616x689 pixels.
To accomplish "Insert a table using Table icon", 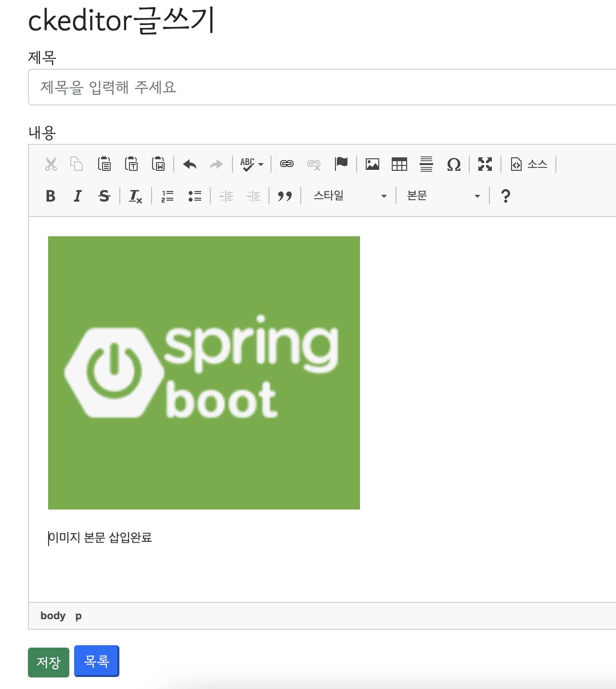I will 399,164.
